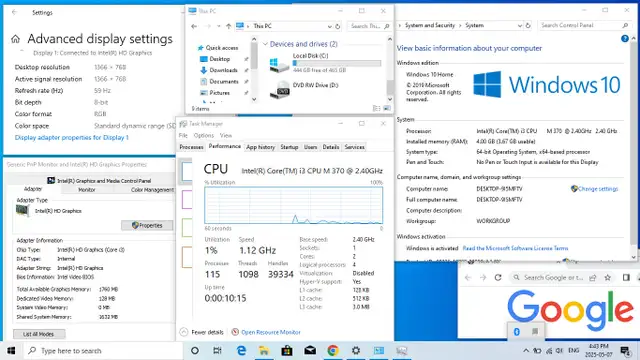The image size is (640, 360).
Task: Select Local Disk (C:) drive icon
Action: [x=279, y=64]
